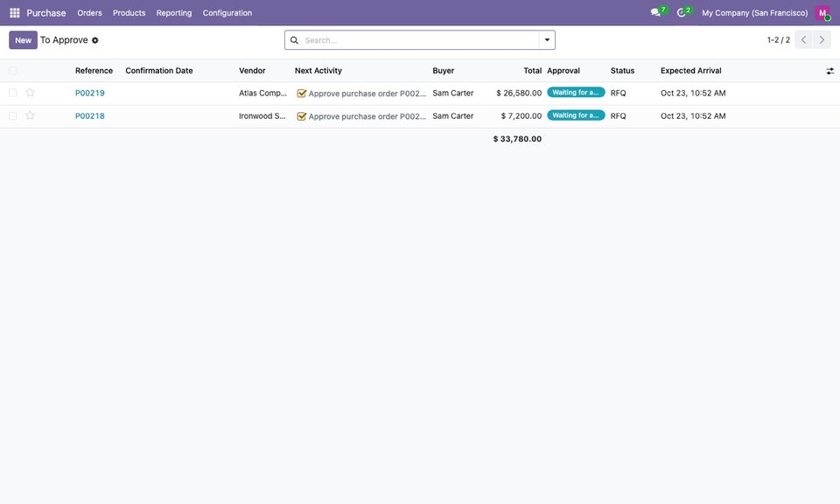This screenshot has height=504, width=840.
Task: Tick the checkbox for order P00219
Action: click(x=13, y=94)
